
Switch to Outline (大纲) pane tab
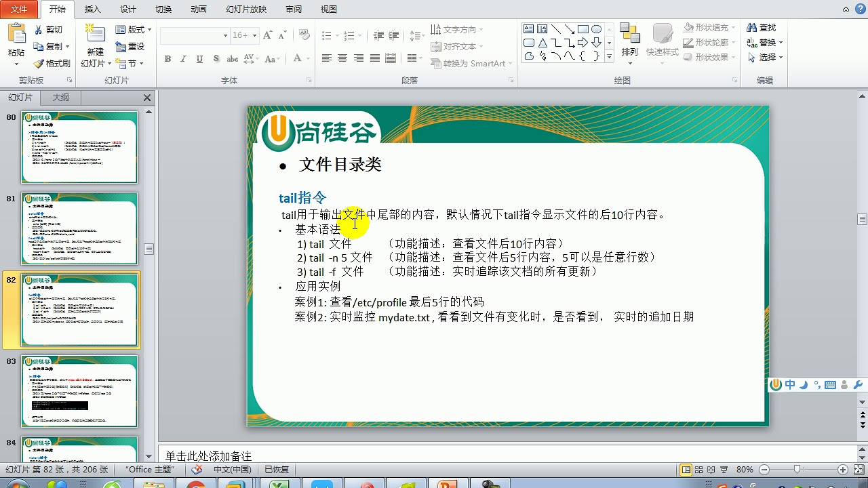(61, 98)
